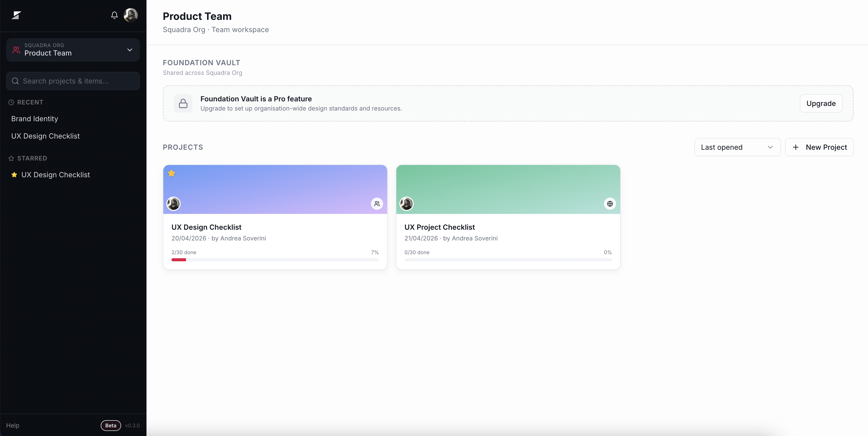Click the lock icon in the Foundation Vault banner
The height and width of the screenshot is (436, 868).
pos(183,103)
